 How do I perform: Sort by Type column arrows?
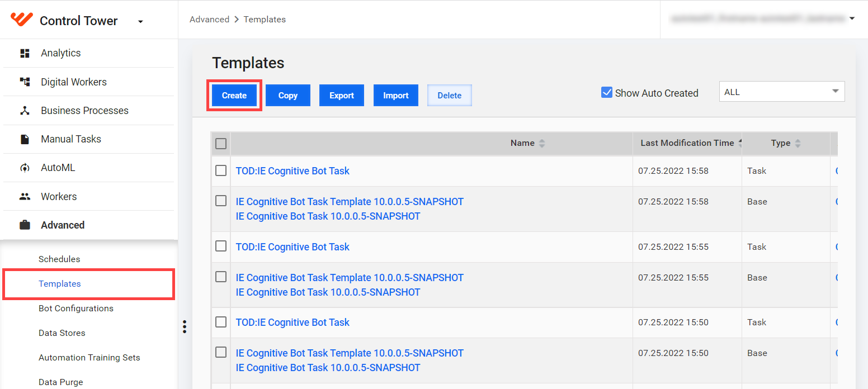coord(798,144)
